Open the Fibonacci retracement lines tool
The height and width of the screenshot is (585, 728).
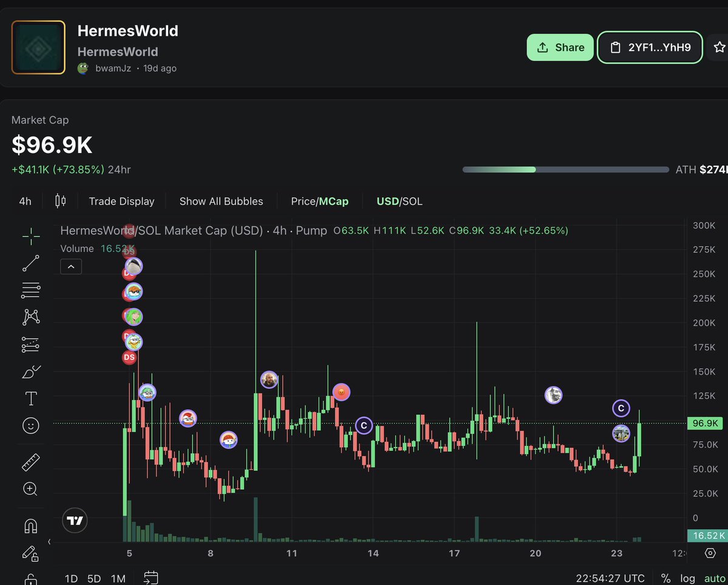click(30, 291)
